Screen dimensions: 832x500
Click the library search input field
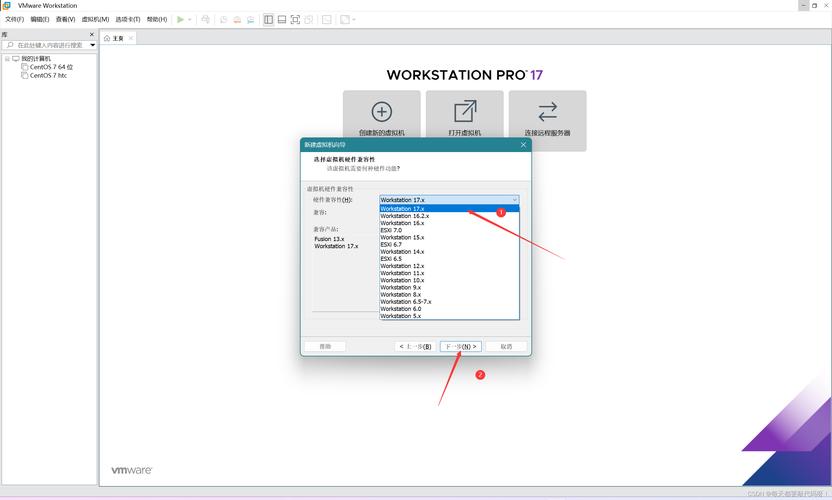tap(49, 45)
